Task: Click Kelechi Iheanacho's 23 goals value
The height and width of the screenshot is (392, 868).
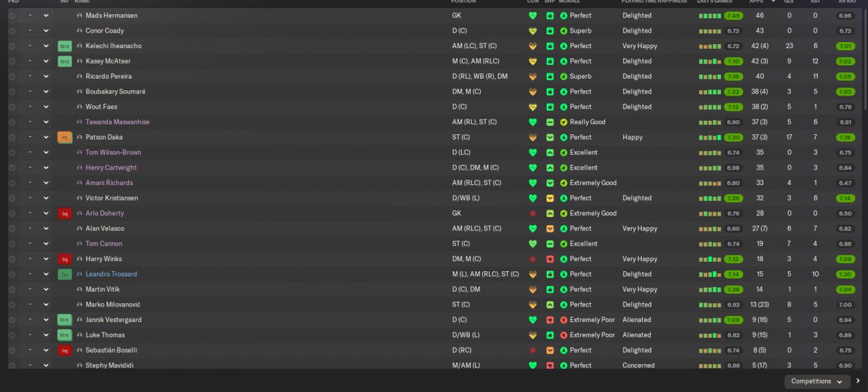Action: pyautogui.click(x=789, y=46)
